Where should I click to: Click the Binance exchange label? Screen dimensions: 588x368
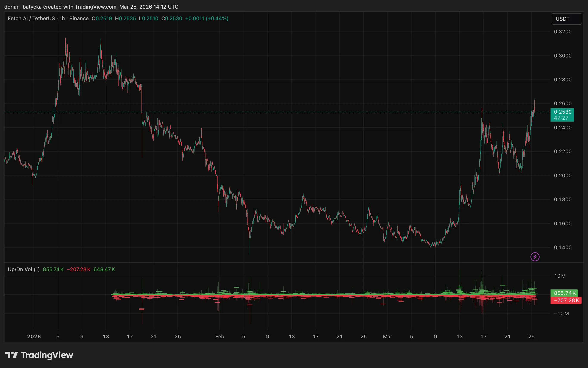78,18
